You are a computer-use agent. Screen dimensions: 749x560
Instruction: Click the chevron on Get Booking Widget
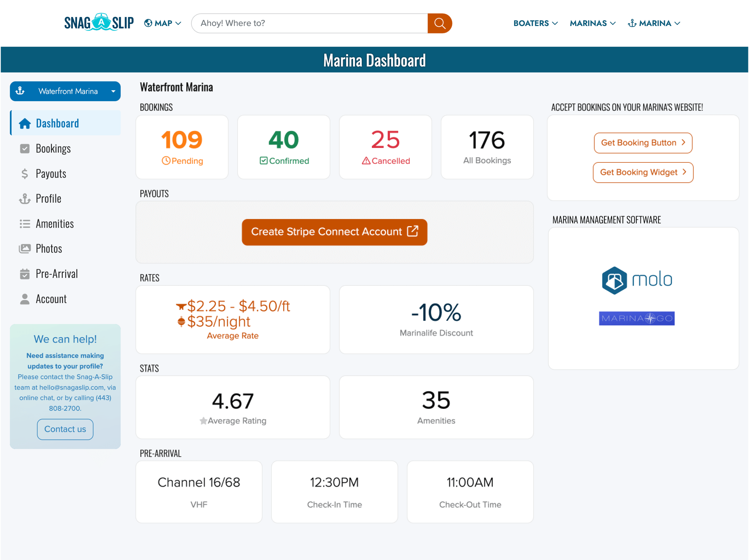tap(684, 172)
